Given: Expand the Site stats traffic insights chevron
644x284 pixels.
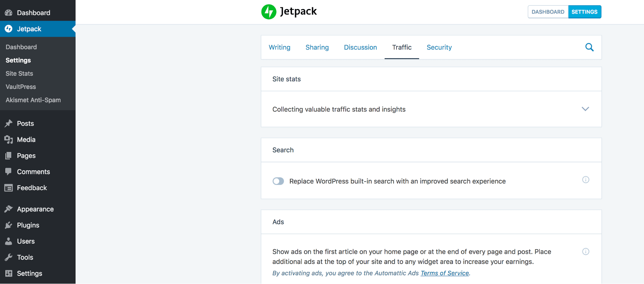Looking at the screenshot, I should click(x=585, y=109).
